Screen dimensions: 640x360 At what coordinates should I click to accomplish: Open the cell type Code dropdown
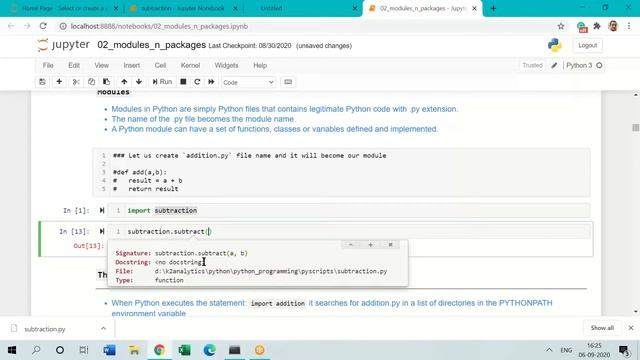coord(248,82)
